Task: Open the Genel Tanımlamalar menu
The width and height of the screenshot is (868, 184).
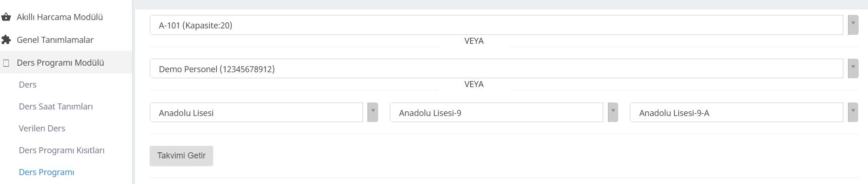Action: coord(55,40)
